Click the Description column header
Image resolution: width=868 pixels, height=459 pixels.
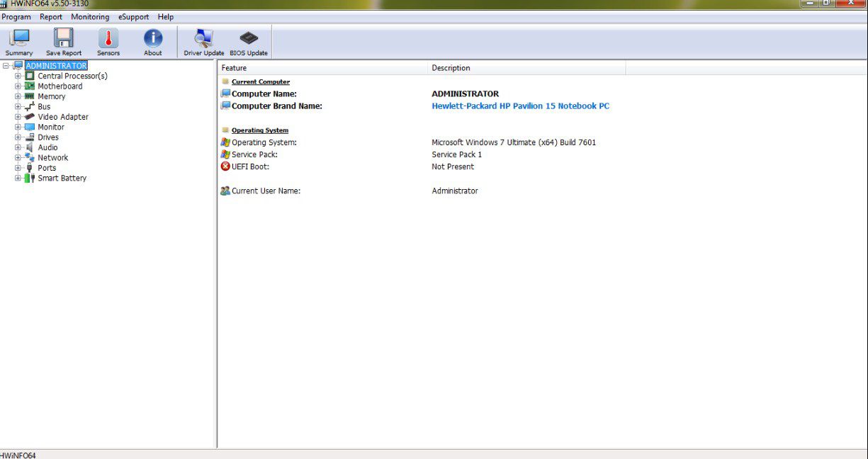click(451, 68)
